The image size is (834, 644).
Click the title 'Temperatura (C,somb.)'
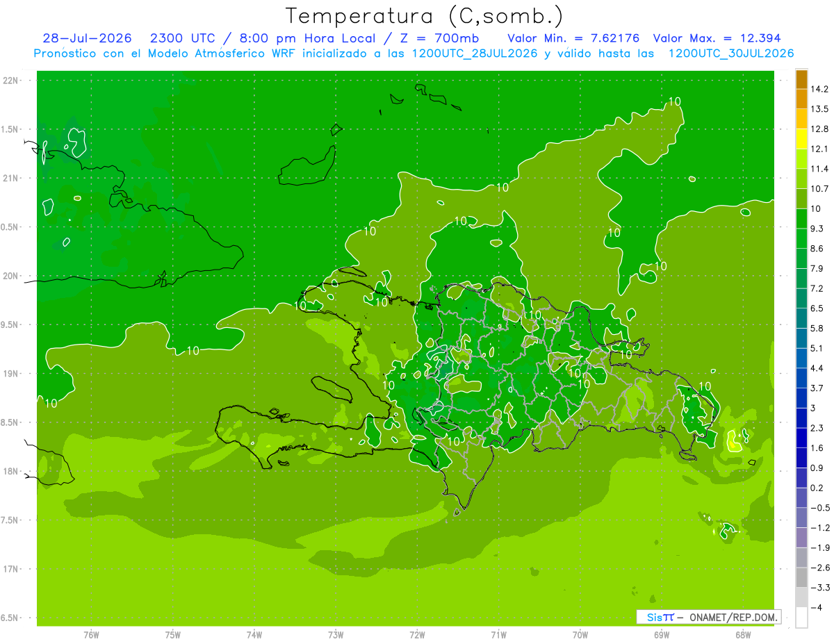[425, 16]
